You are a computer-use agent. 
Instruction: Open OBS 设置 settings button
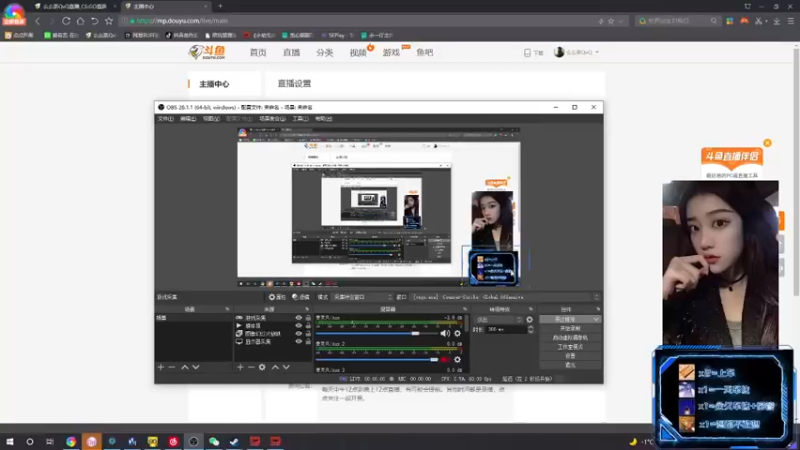pyautogui.click(x=570, y=356)
